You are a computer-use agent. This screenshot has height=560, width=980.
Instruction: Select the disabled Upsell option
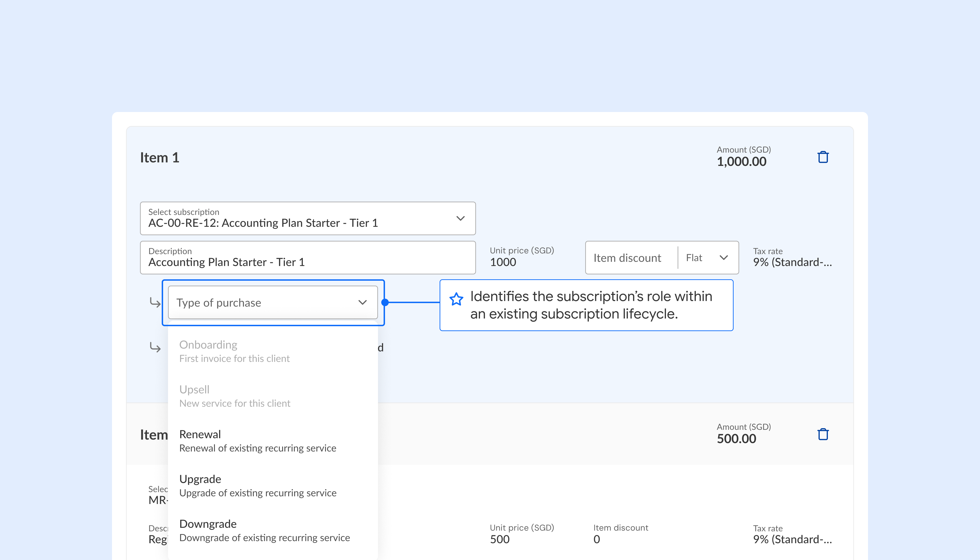[x=234, y=396]
